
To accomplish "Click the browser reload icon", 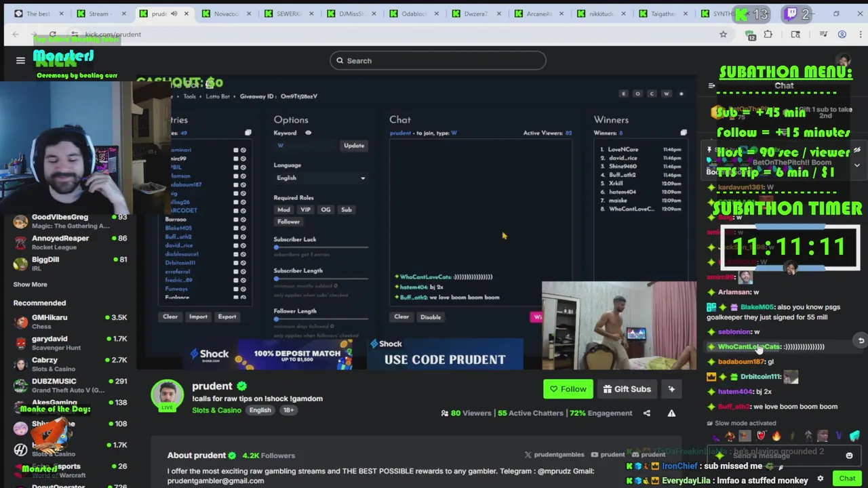I will 52,34.
